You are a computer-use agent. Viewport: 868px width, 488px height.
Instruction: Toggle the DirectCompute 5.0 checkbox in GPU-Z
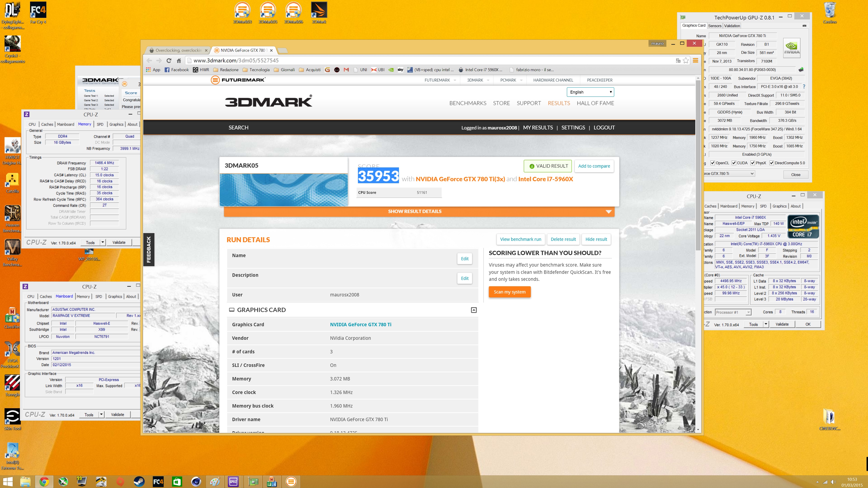pos(772,163)
